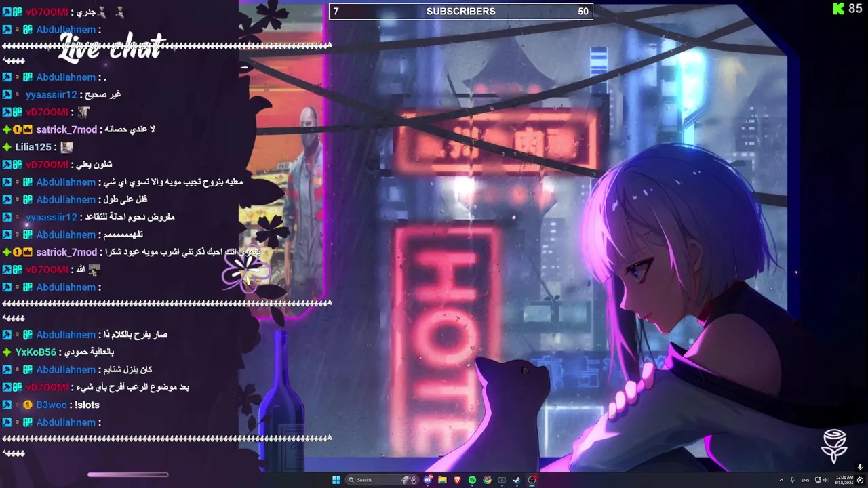Click the username B3woo in chat

52,405
